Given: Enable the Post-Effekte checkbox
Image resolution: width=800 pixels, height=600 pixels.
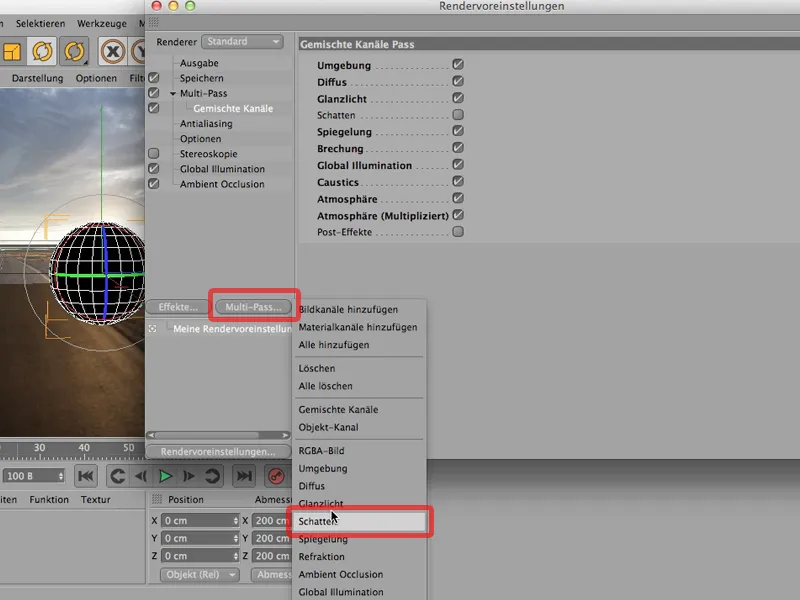Looking at the screenshot, I should pyautogui.click(x=458, y=232).
